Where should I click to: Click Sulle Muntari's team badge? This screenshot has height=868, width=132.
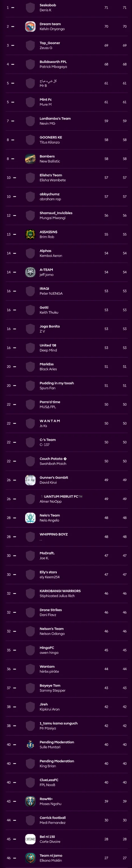pos(30,744)
